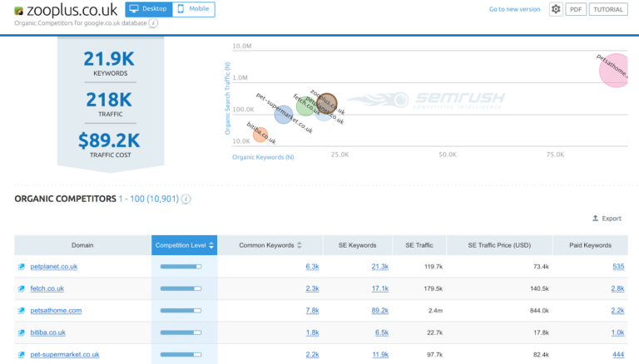Click SE Traffic Price (USD) header
The height and width of the screenshot is (364, 639).
[x=499, y=245]
